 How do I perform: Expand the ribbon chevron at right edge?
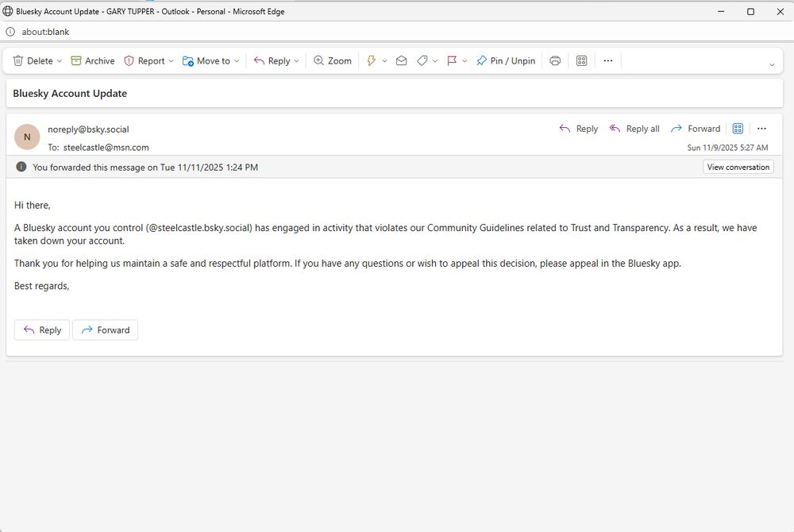tap(772, 64)
